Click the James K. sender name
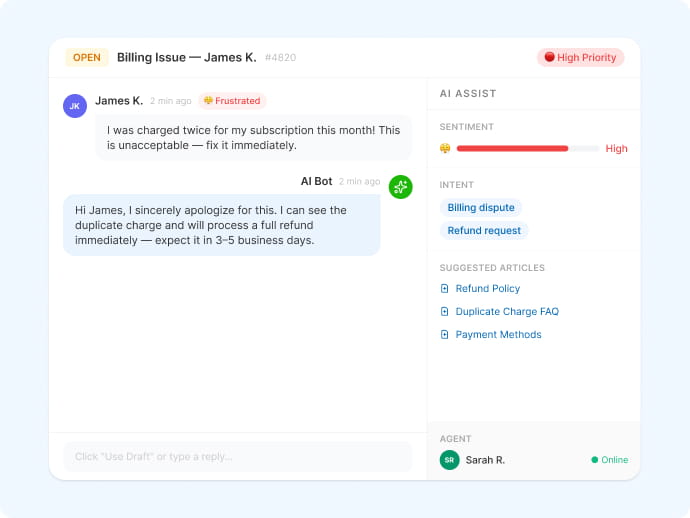 coord(119,101)
